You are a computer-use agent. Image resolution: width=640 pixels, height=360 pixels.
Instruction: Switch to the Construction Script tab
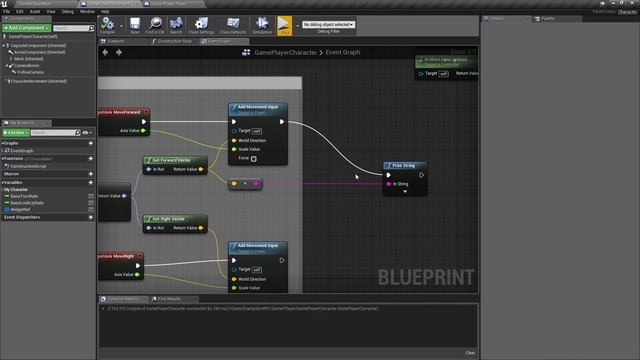(x=174, y=41)
